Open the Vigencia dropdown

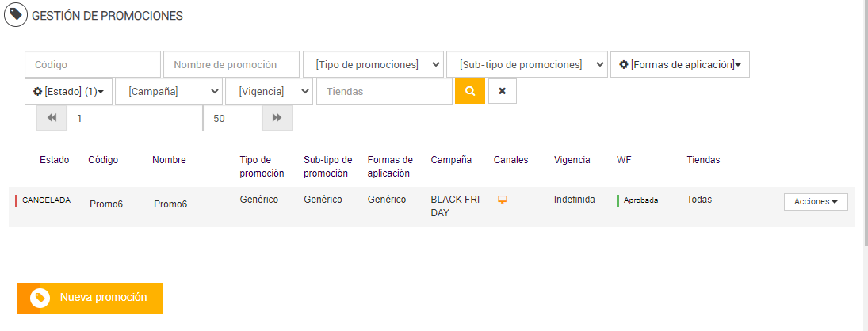[269, 91]
